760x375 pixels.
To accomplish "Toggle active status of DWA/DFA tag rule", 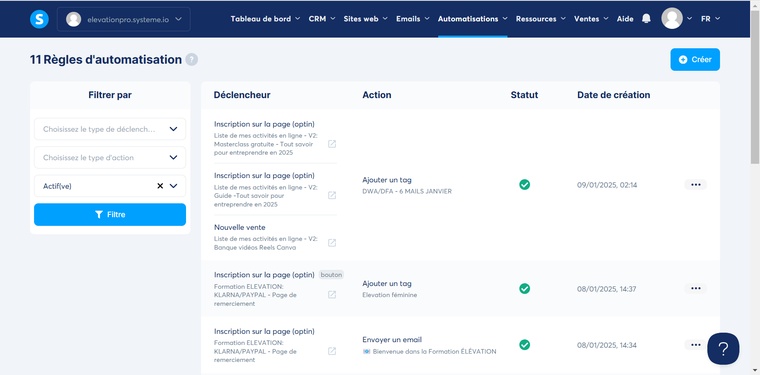I will 524,184.
